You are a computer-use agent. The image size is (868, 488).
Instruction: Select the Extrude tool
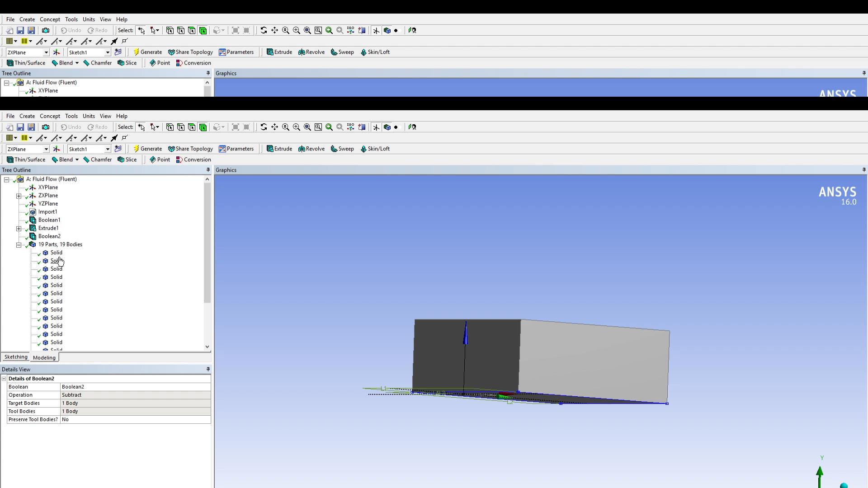coord(279,149)
